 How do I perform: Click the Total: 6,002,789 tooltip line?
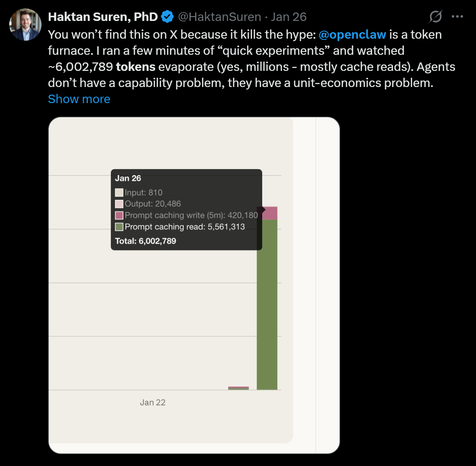(146, 241)
